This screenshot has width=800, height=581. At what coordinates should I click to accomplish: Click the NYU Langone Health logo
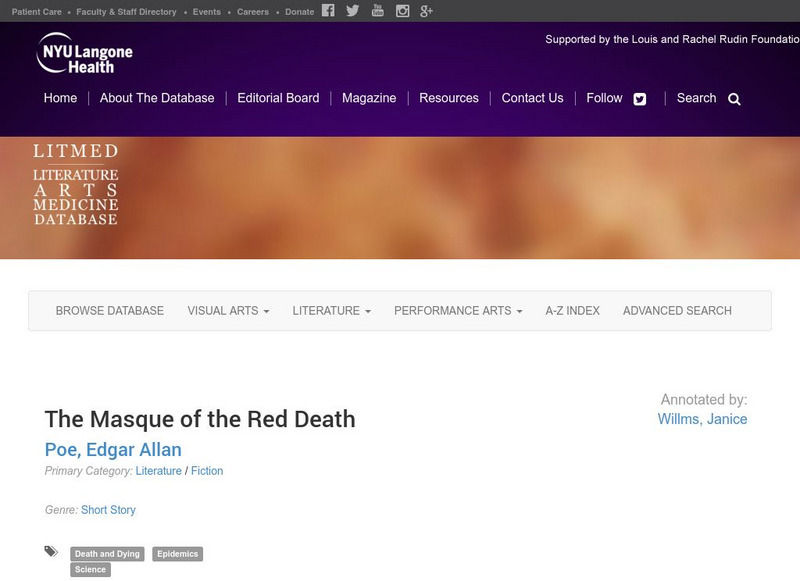[x=84, y=53]
